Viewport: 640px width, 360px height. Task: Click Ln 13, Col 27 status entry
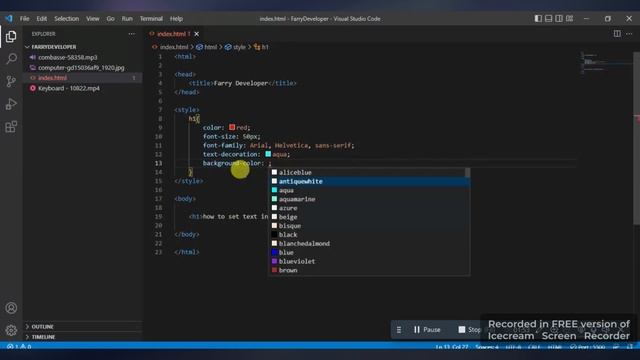[x=451, y=347]
